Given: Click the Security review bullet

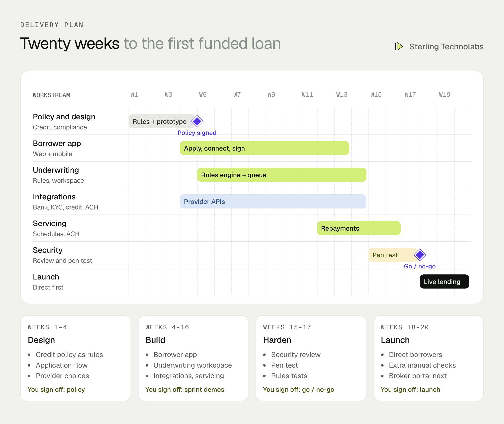Looking at the screenshot, I should [x=296, y=355].
